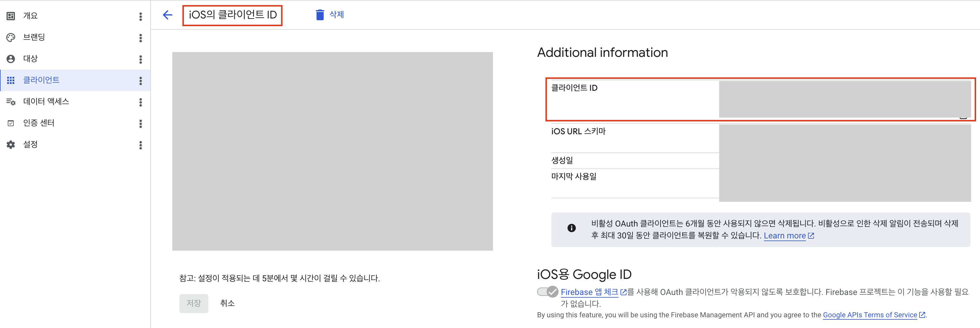Open the more options for 클라이언트

point(141,81)
